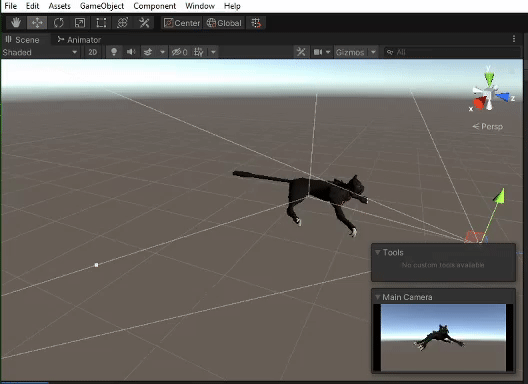This screenshot has height=384, width=528.
Task: Select the Rotate tool
Action: pyautogui.click(x=59, y=23)
